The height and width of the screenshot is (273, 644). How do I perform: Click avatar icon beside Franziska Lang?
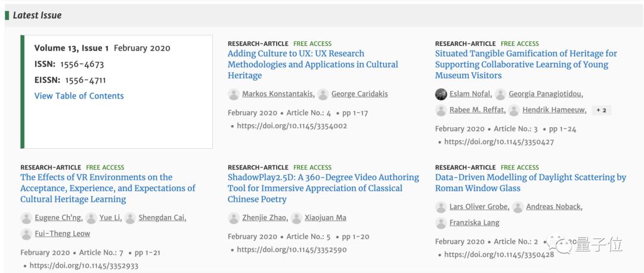tap(441, 223)
